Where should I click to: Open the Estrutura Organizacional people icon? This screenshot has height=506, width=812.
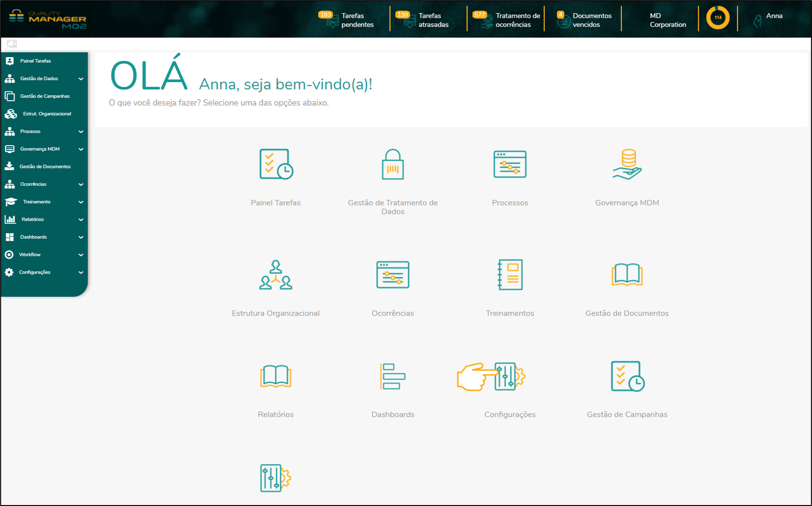pyautogui.click(x=276, y=275)
